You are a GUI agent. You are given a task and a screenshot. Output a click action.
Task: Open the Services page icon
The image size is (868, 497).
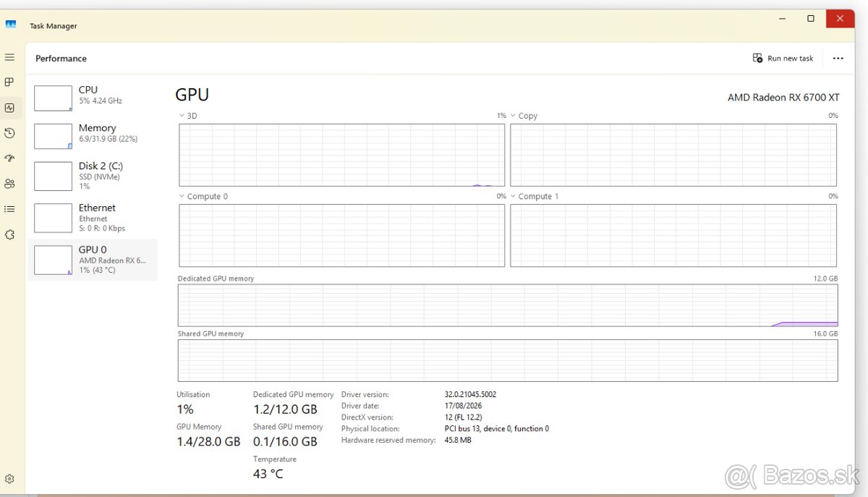(9, 234)
